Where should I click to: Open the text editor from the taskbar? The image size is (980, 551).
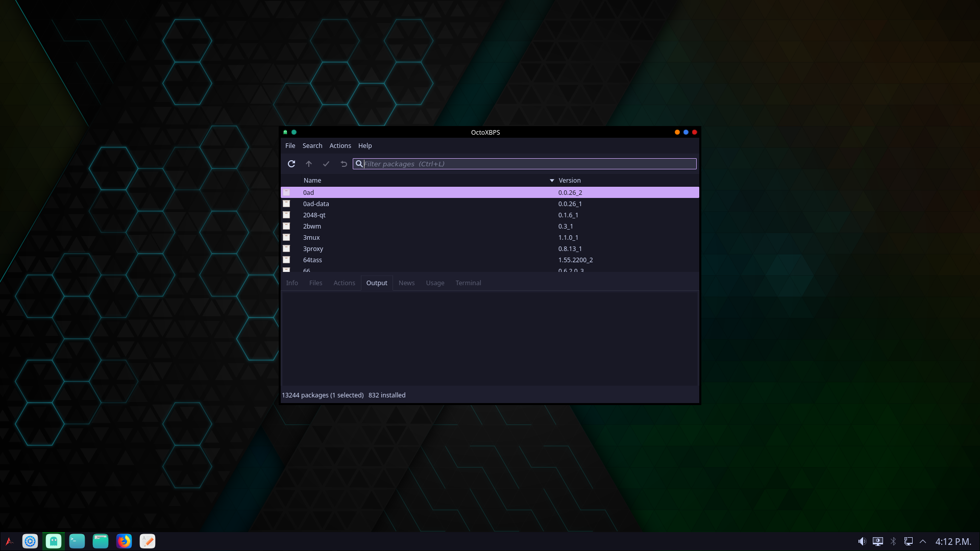click(148, 541)
